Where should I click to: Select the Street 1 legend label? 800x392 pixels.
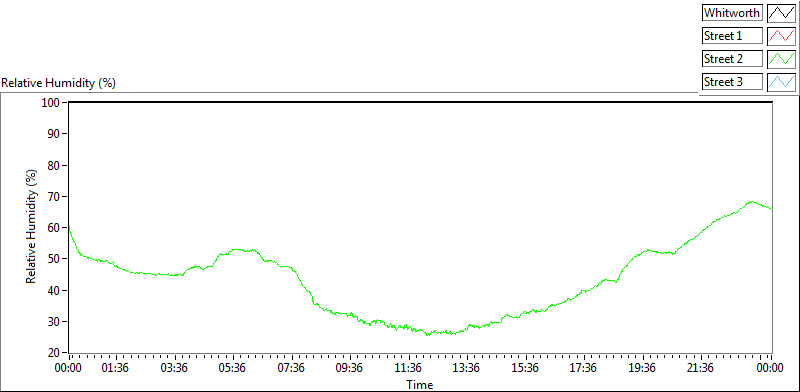pyautogui.click(x=732, y=36)
